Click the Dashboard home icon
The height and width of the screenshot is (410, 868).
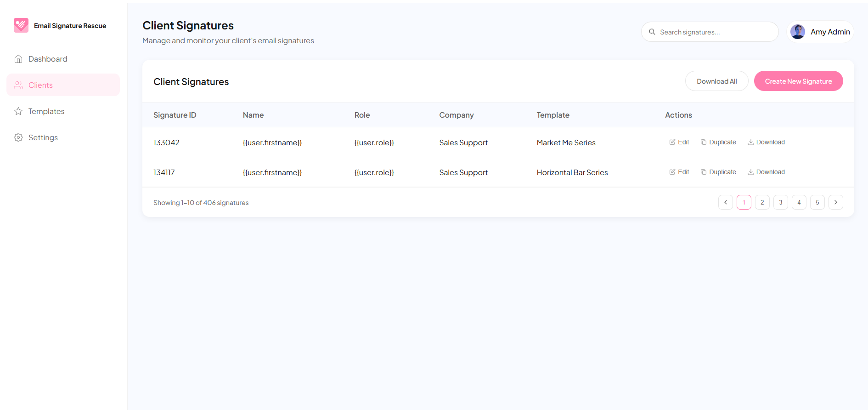coord(18,59)
